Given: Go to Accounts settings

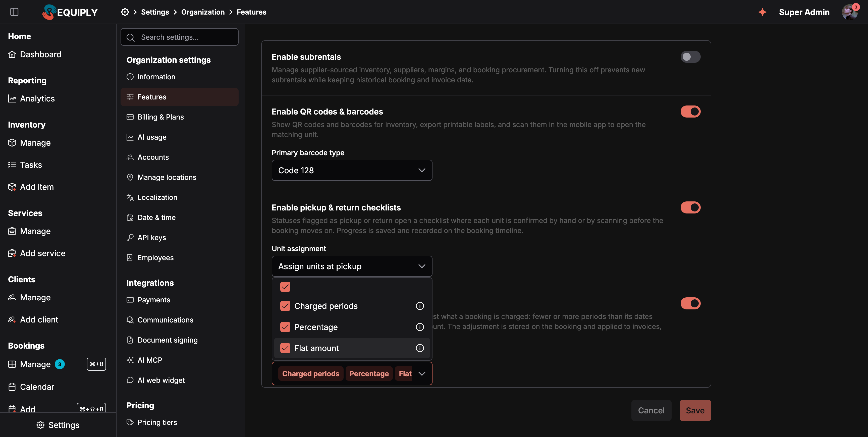Looking at the screenshot, I should (x=179, y=157).
